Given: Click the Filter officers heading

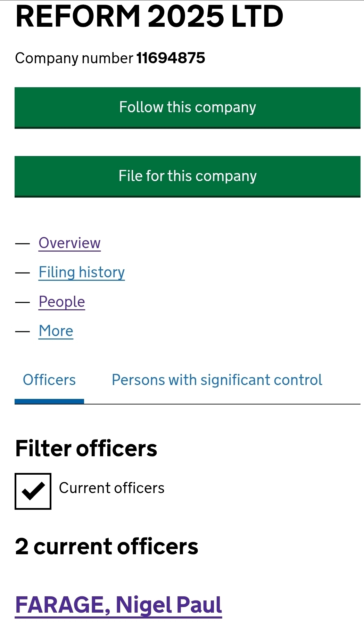Looking at the screenshot, I should pyautogui.click(x=86, y=448).
